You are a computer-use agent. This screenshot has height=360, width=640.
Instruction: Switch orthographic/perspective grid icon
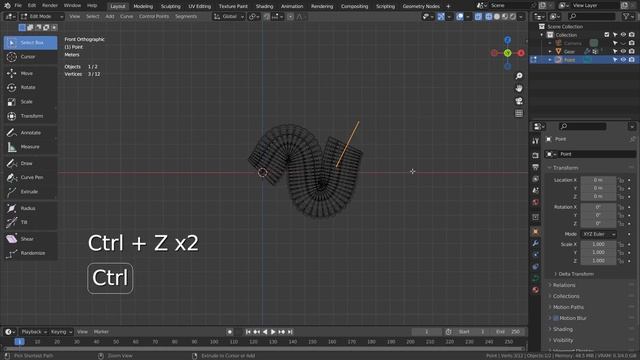[x=519, y=113]
